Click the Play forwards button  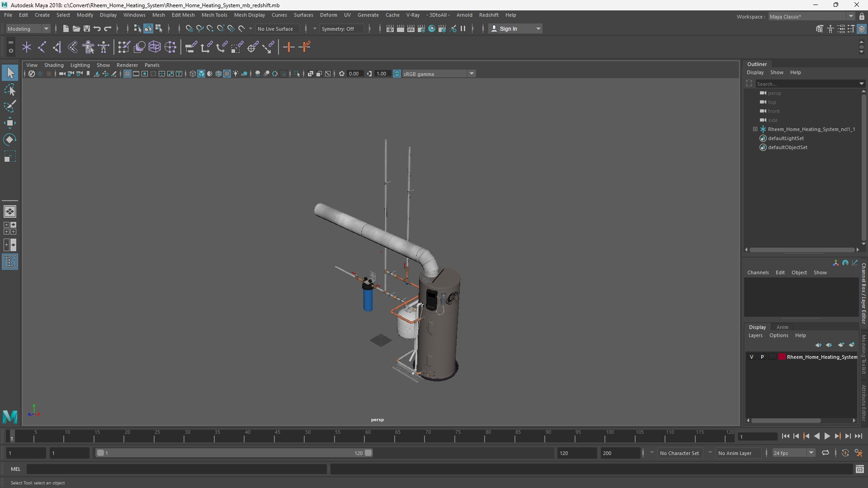[827, 436]
